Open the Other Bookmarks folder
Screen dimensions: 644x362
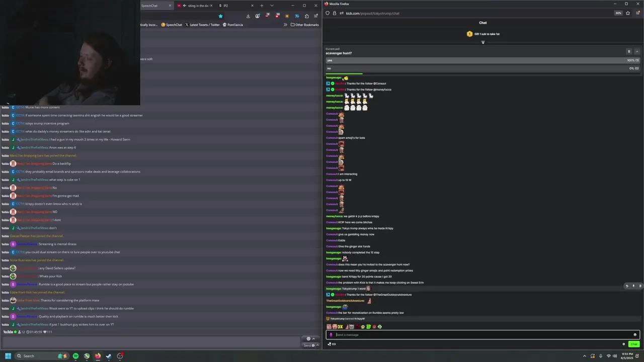coord(305,25)
